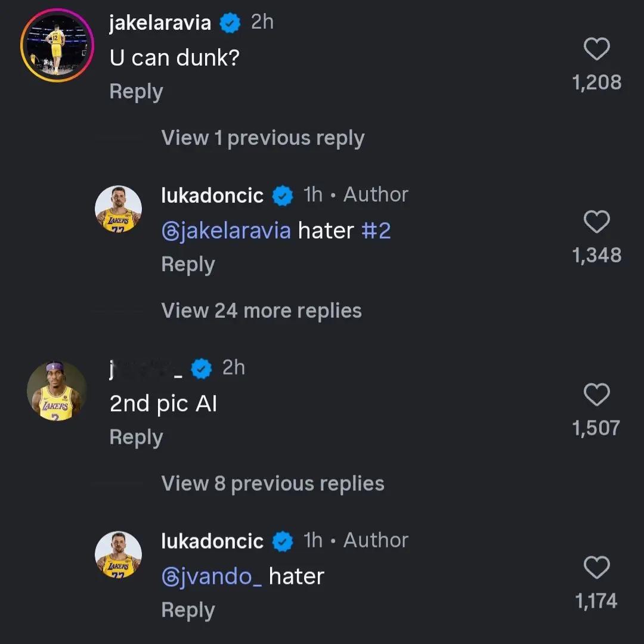
Task: Like lukadoncic's "hater #2" reply
Action: pos(596,222)
